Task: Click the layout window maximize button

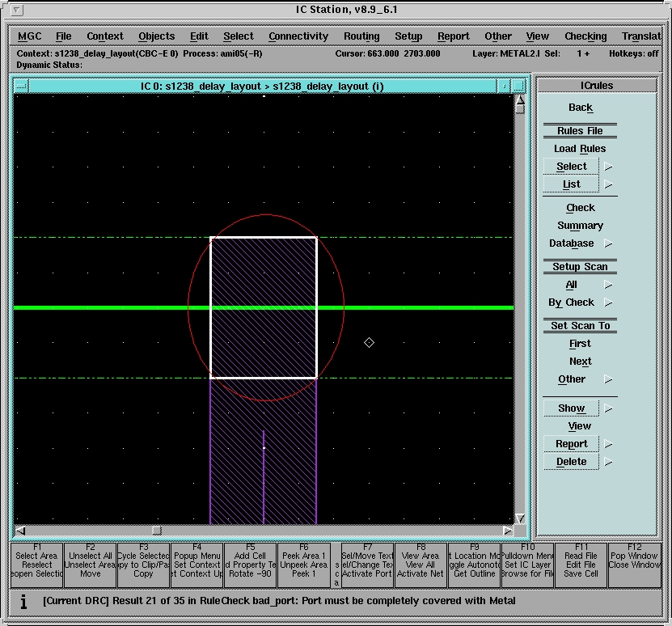Action: [x=518, y=86]
